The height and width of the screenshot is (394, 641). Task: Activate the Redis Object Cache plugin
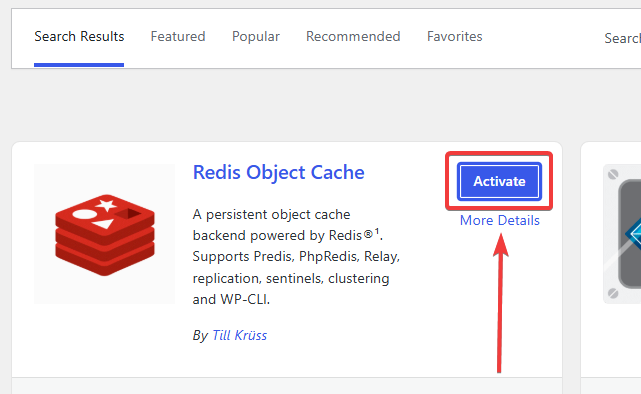pyautogui.click(x=499, y=181)
